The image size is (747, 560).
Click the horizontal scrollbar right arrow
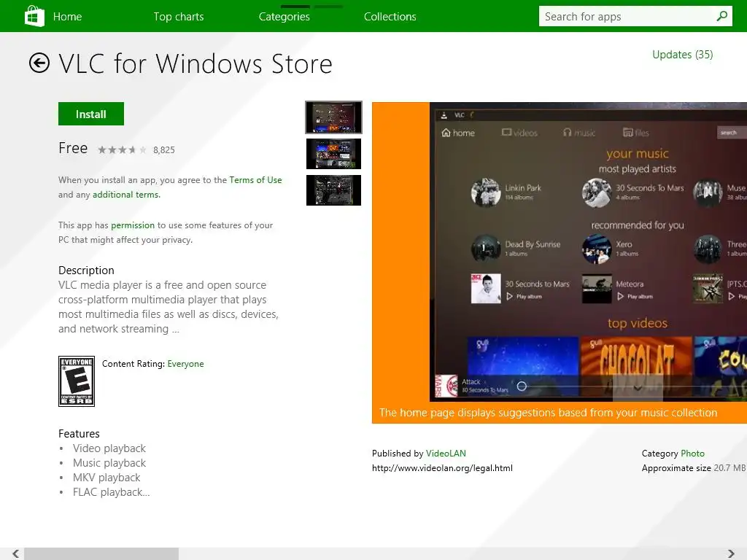(x=731, y=553)
